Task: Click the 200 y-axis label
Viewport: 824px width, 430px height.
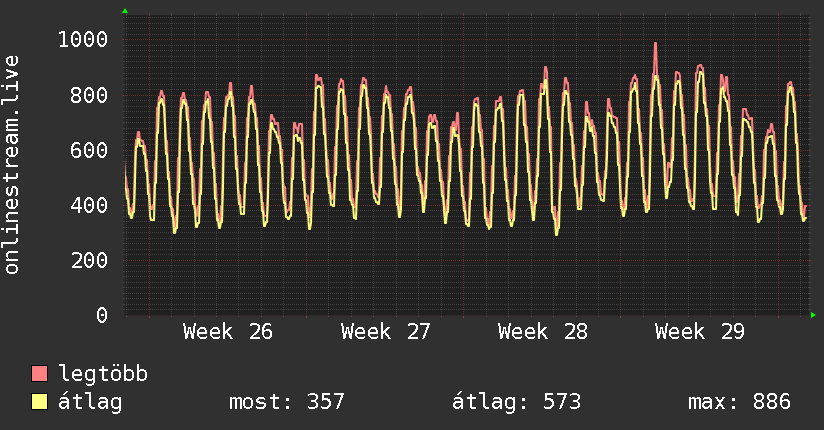Action: tap(89, 261)
